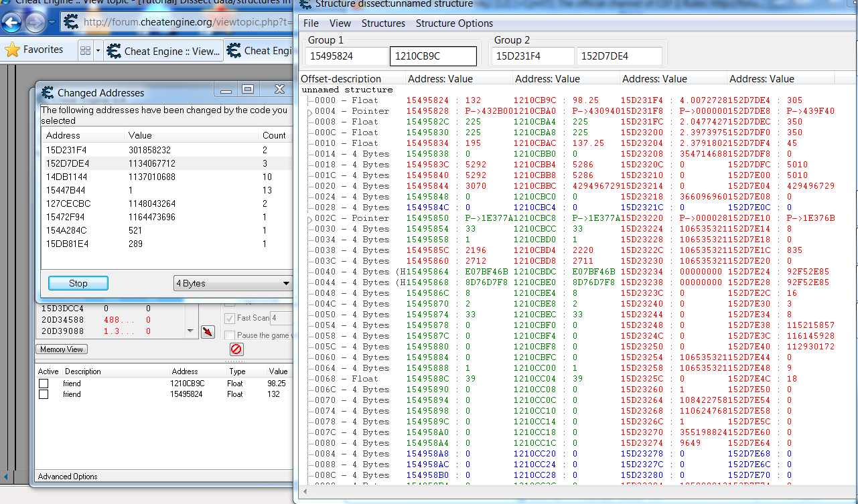Open the Structure Options menu

454,23
